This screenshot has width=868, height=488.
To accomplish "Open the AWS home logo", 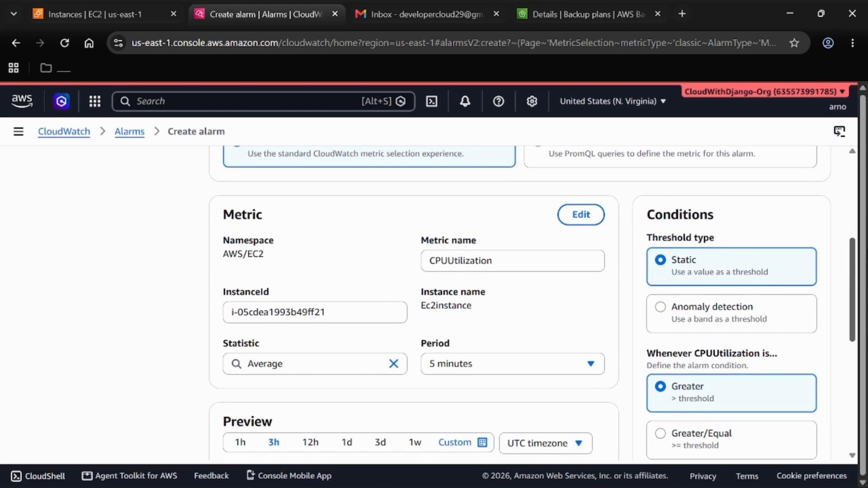I will coord(22,101).
